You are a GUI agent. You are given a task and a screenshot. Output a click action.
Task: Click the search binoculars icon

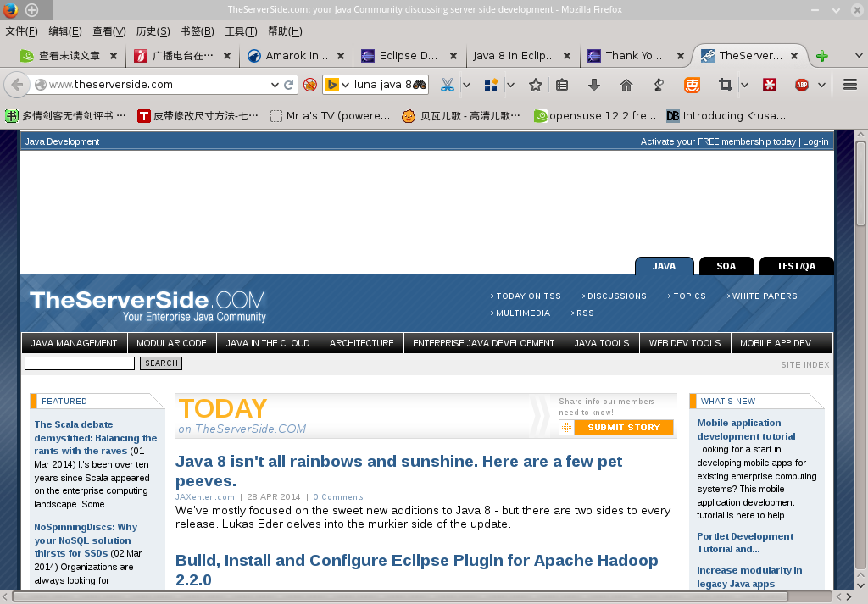(420, 85)
